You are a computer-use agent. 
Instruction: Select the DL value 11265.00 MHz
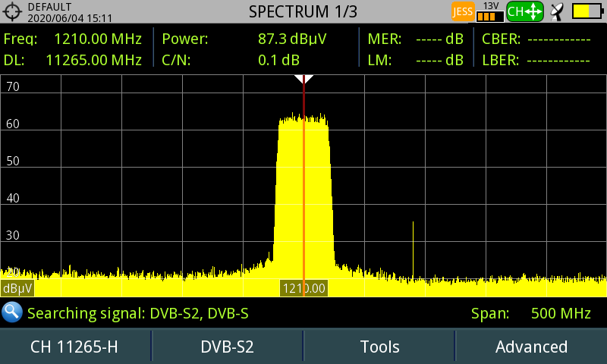pos(93,61)
